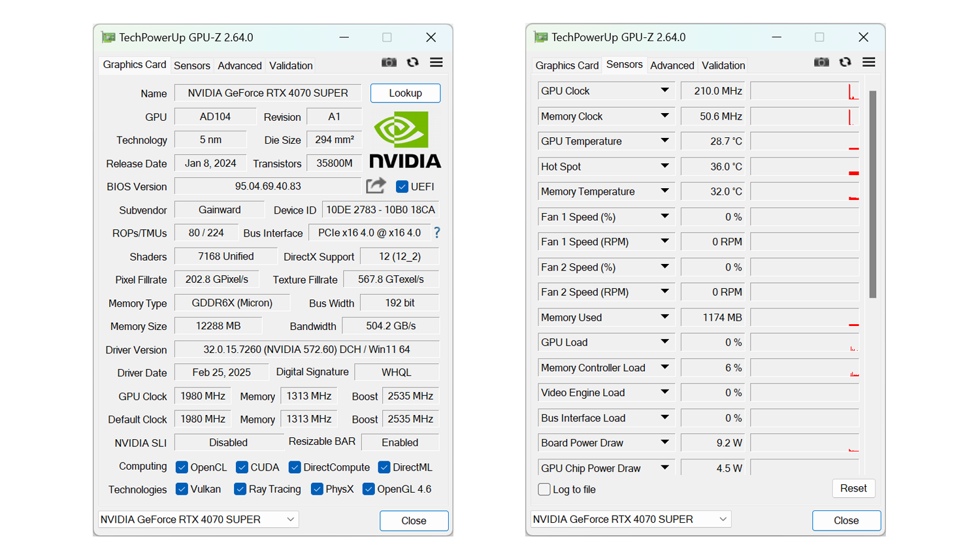This screenshot has height=560, width=980.
Task: Click Close button in the Graphics Card window
Action: 414,521
